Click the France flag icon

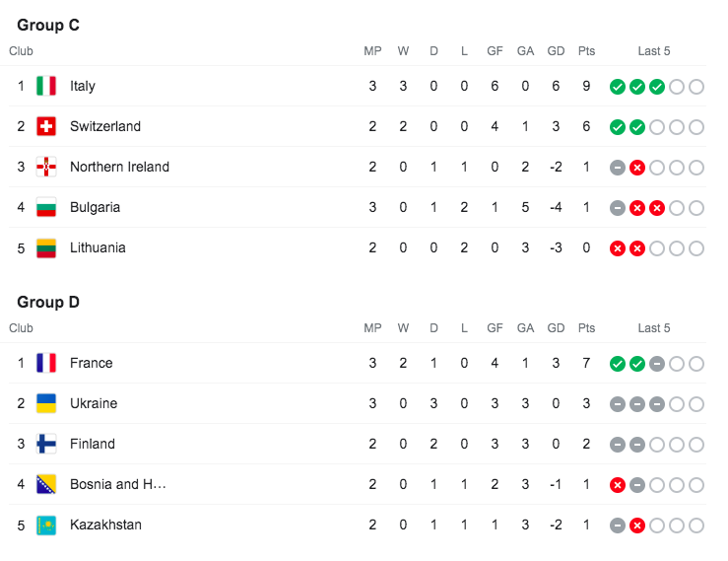tap(46, 363)
